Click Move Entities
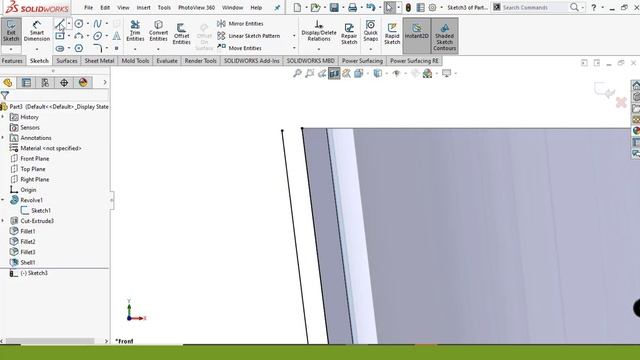The height and width of the screenshot is (360, 640). coord(240,48)
